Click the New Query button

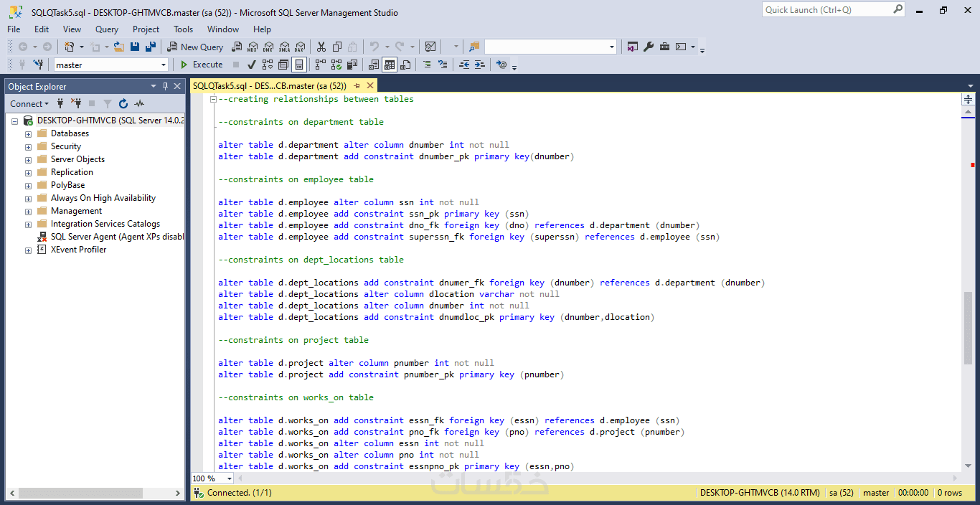point(195,47)
